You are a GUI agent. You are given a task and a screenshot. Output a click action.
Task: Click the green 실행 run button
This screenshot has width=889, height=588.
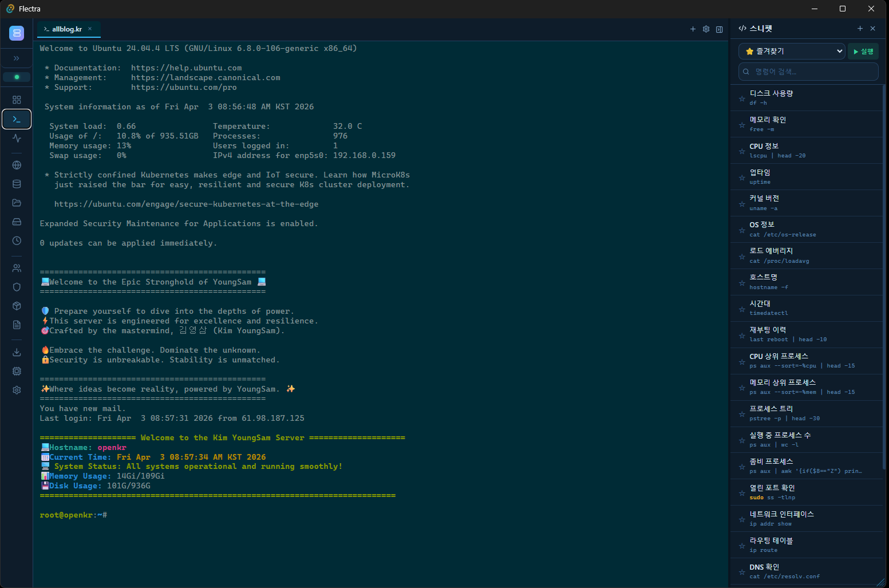[863, 52]
